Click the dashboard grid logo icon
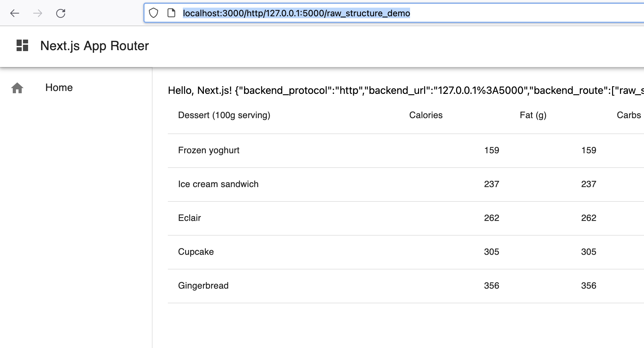This screenshot has width=644, height=348. click(x=22, y=45)
